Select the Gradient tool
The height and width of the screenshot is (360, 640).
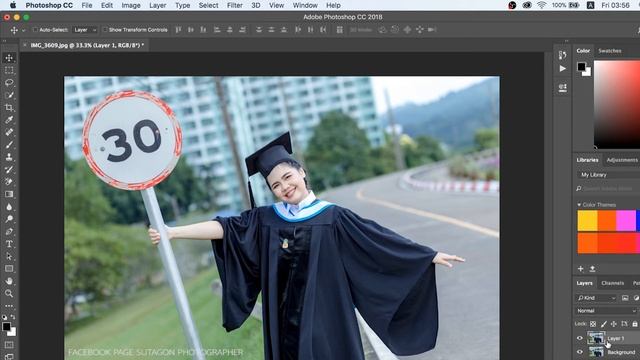pos(9,194)
